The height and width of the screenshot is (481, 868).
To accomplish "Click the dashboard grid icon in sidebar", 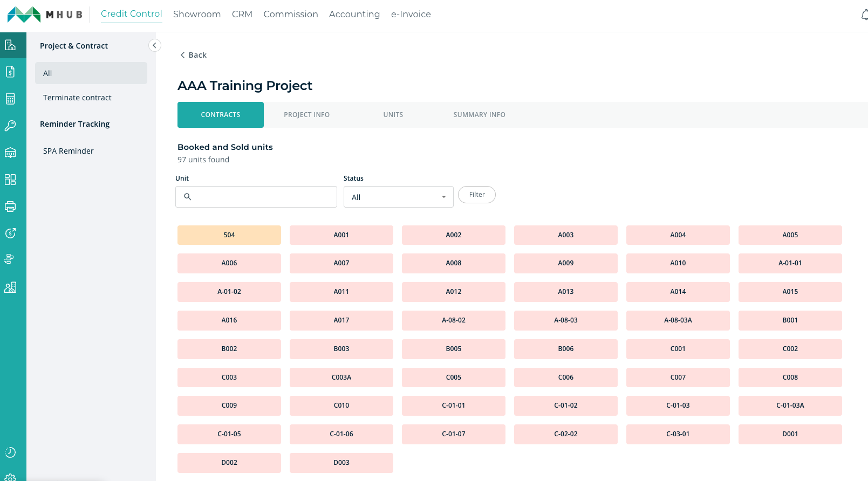I will pos(10,180).
